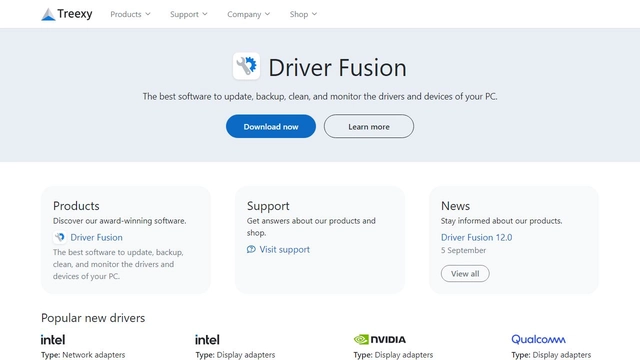Click the News card heading
640x360 pixels.
click(455, 206)
